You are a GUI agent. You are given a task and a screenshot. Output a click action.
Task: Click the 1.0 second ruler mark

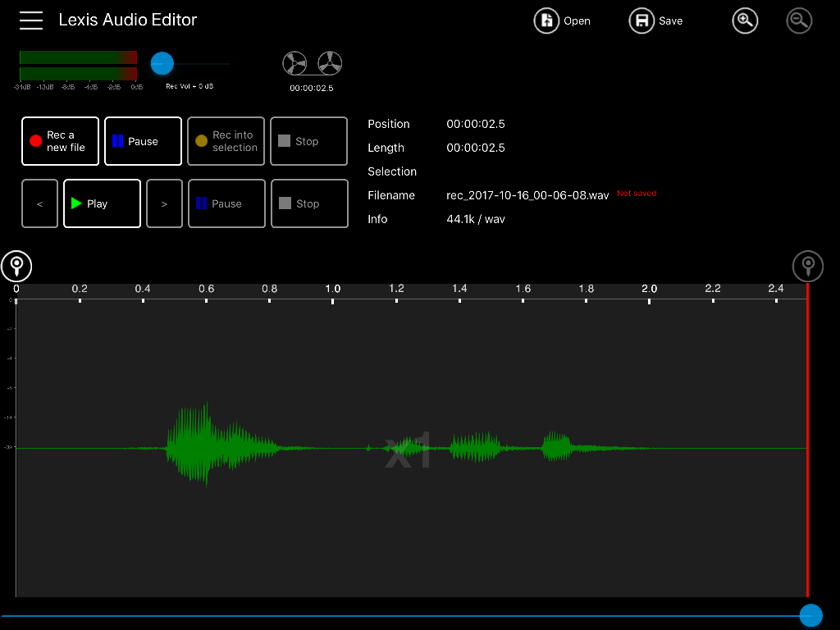(333, 289)
